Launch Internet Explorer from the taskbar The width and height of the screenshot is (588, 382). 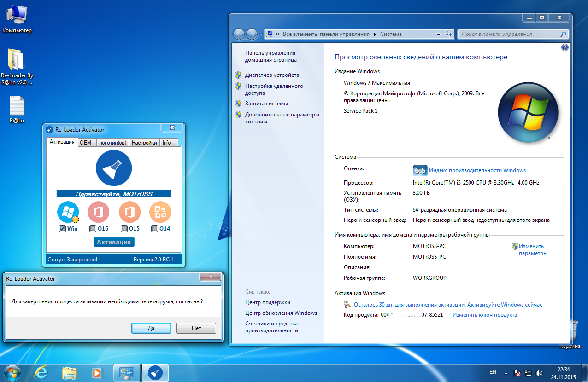pyautogui.click(x=41, y=372)
